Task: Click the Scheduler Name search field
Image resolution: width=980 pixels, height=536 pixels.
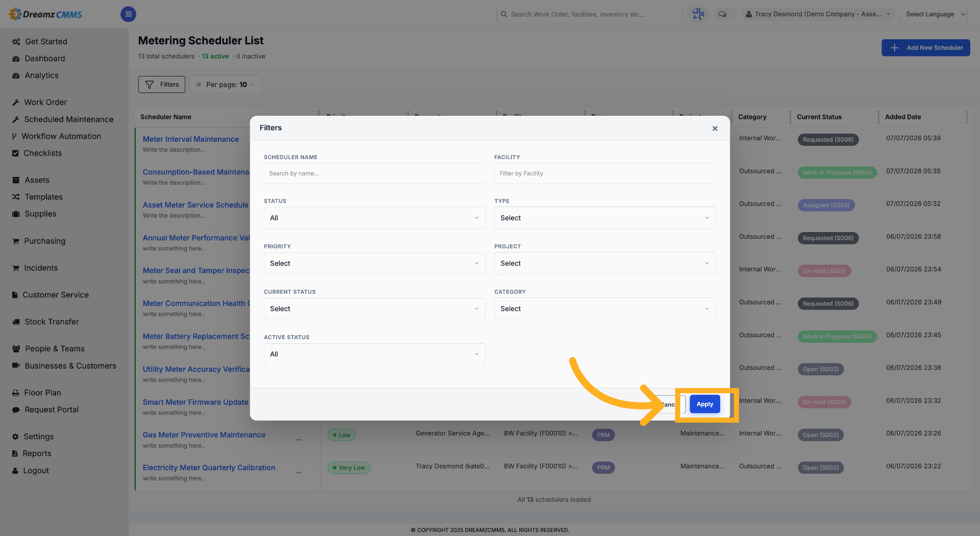Action: pyautogui.click(x=375, y=173)
